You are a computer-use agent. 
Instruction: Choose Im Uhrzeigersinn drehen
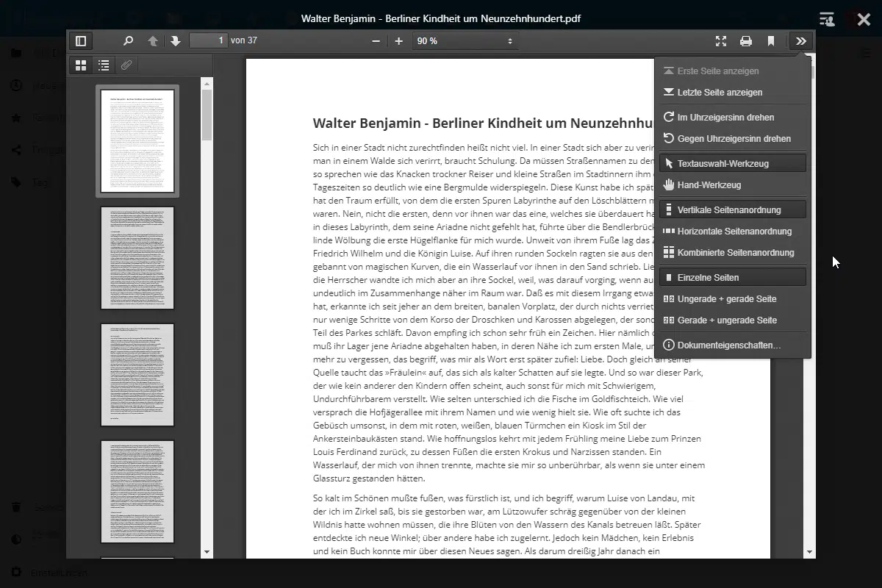click(x=733, y=117)
